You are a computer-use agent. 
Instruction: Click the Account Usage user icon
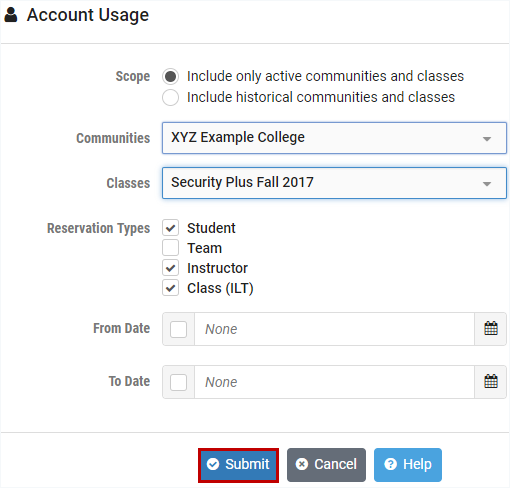point(11,15)
